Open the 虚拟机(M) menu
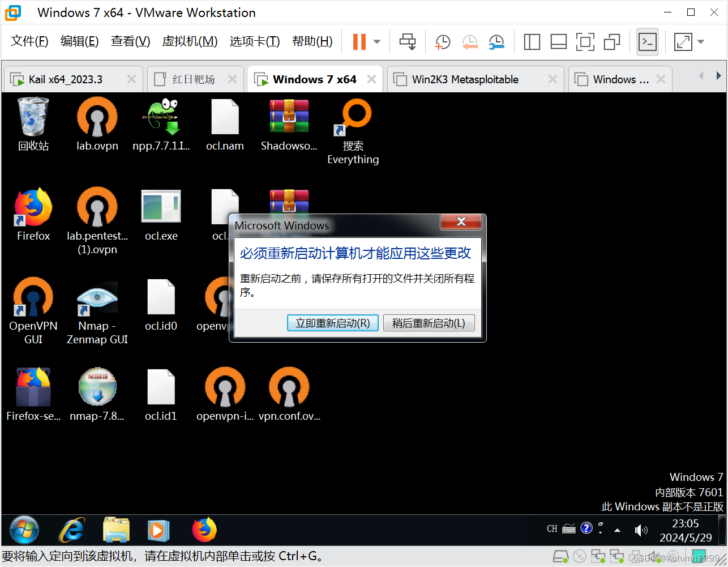The height and width of the screenshot is (567, 728). coord(190,41)
